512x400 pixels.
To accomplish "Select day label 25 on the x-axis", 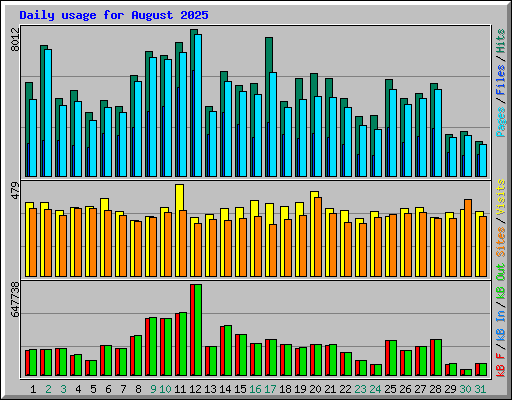I will pyautogui.click(x=390, y=389).
